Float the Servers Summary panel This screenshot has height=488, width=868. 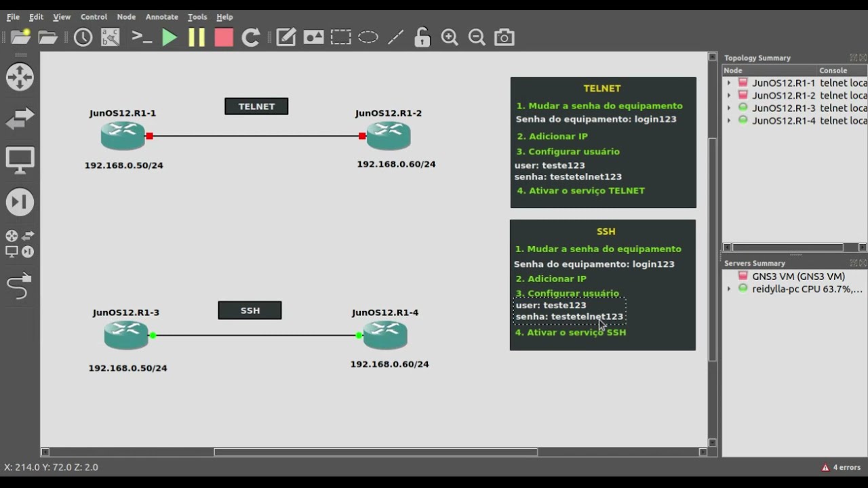[x=853, y=263]
